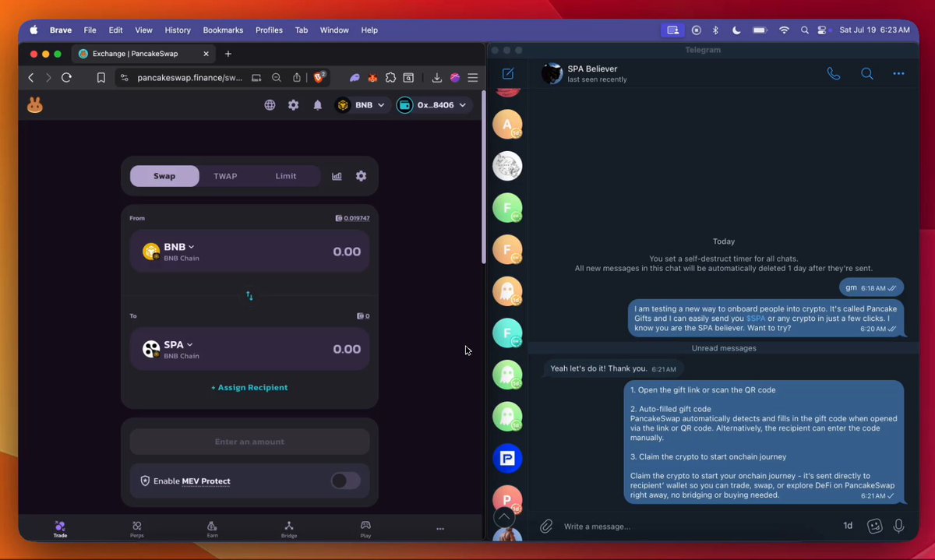The width and height of the screenshot is (935, 560).
Task: Open the Bridge bottom nav item
Action: pyautogui.click(x=289, y=530)
